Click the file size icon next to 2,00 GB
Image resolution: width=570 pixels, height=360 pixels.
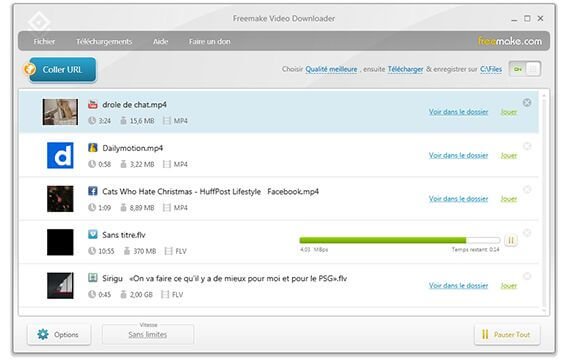pos(124,294)
